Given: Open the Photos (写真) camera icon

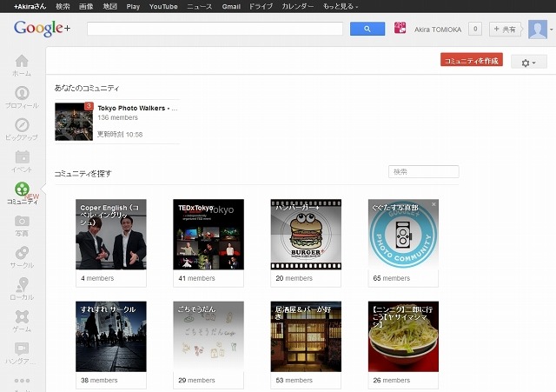Looking at the screenshot, I should (22, 221).
